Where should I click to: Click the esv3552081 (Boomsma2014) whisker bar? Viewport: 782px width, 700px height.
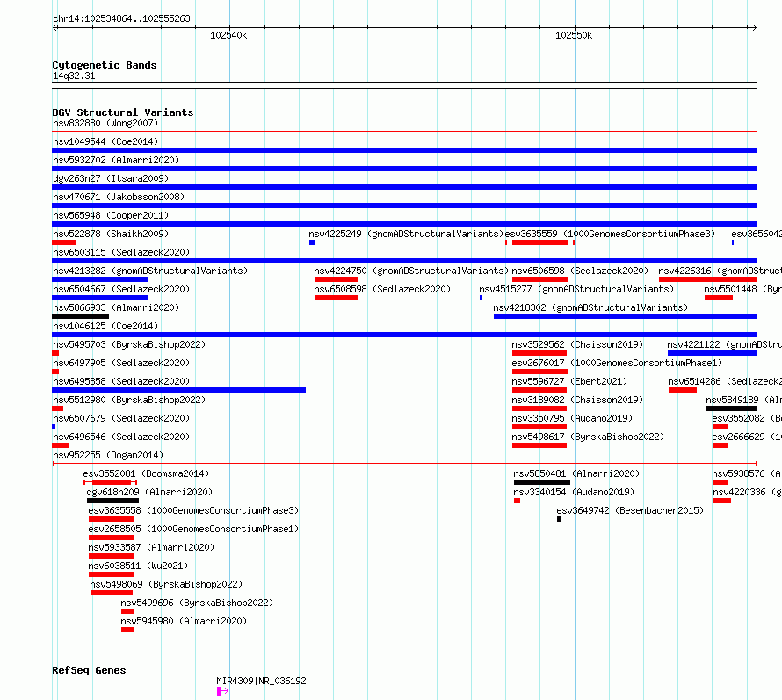110,482
